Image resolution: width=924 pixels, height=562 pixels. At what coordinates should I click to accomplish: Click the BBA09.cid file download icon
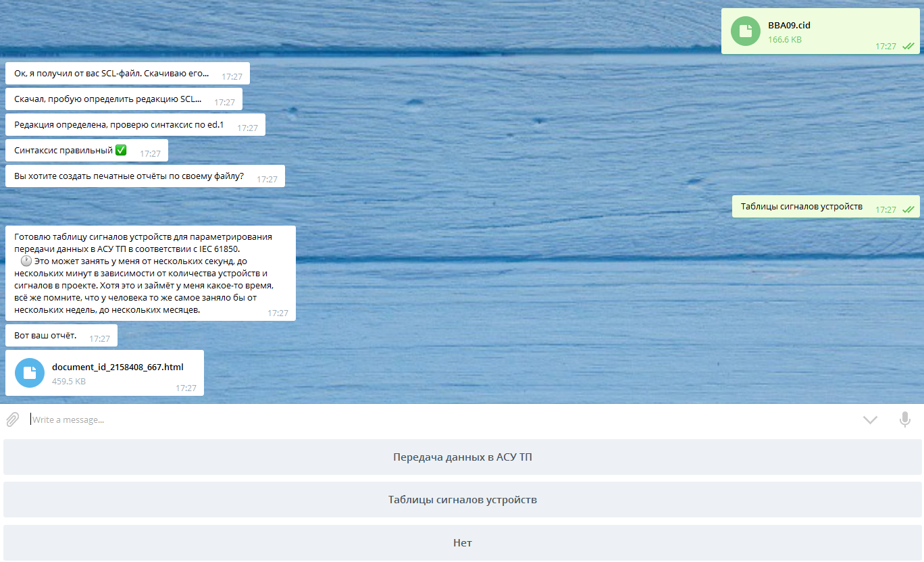tap(746, 31)
